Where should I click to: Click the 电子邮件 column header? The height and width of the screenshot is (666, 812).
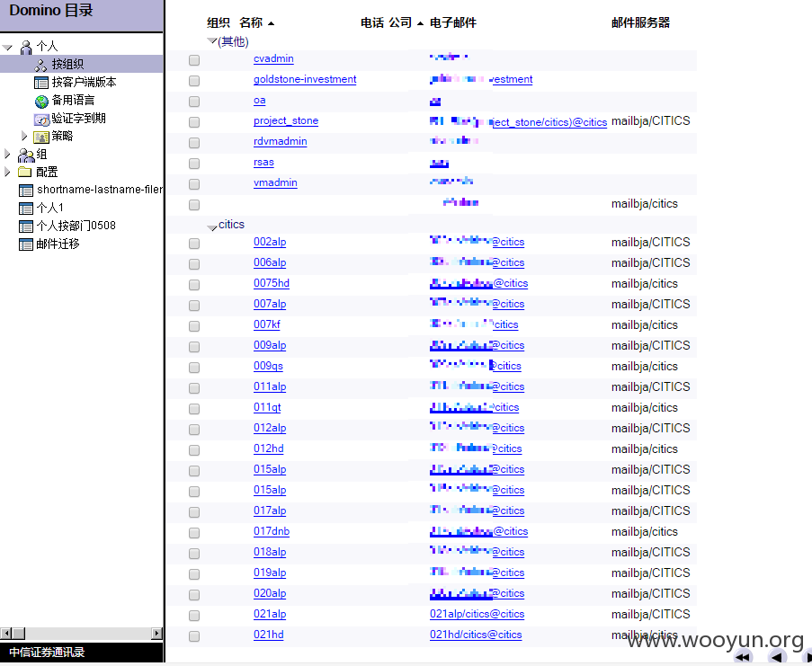click(453, 22)
